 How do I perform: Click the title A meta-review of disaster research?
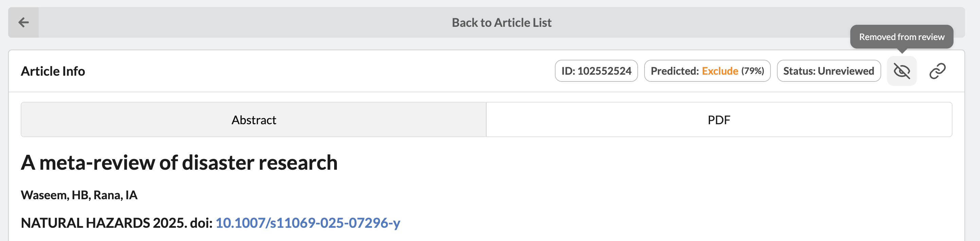(x=179, y=163)
